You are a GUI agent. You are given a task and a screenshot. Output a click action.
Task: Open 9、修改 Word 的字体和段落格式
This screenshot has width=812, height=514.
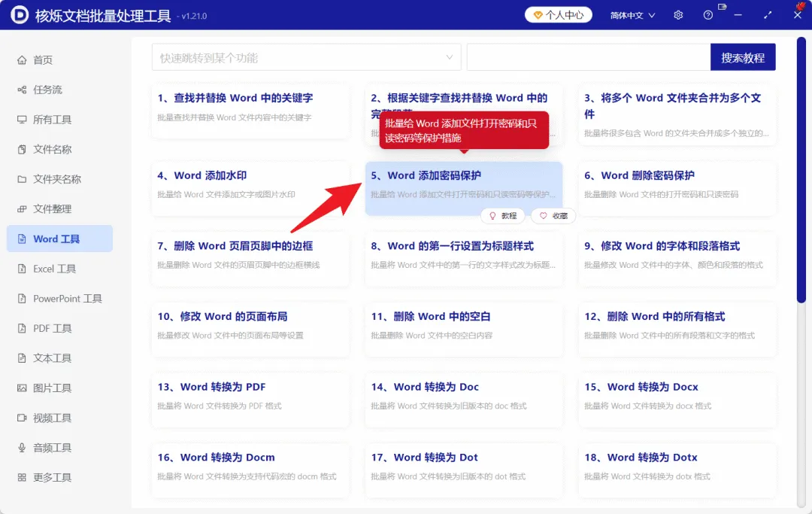[x=677, y=259]
